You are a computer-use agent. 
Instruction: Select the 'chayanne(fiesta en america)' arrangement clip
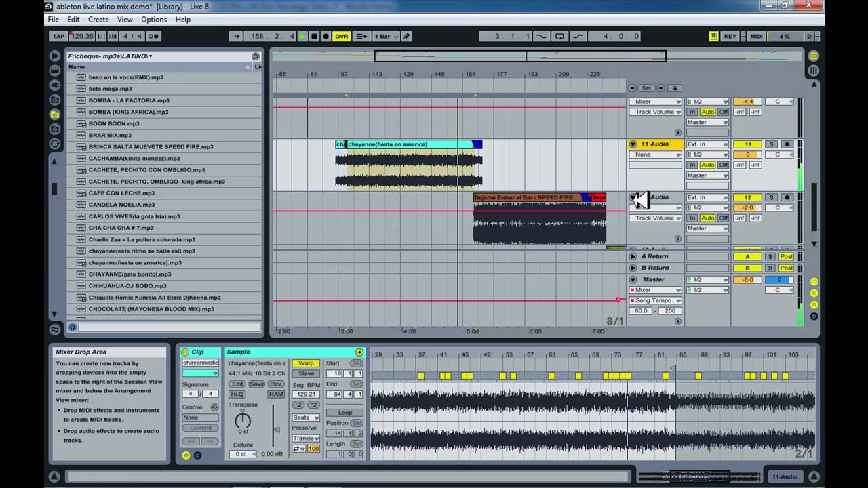click(410, 144)
